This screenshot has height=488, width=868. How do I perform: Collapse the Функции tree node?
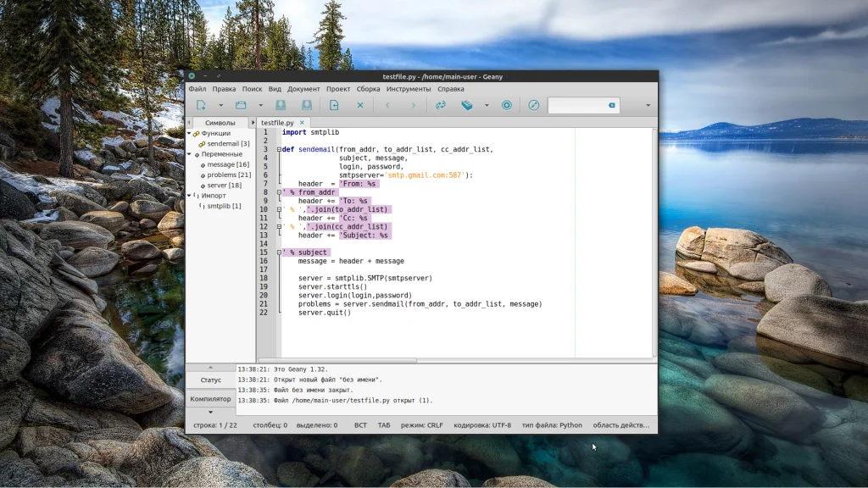[x=190, y=133]
